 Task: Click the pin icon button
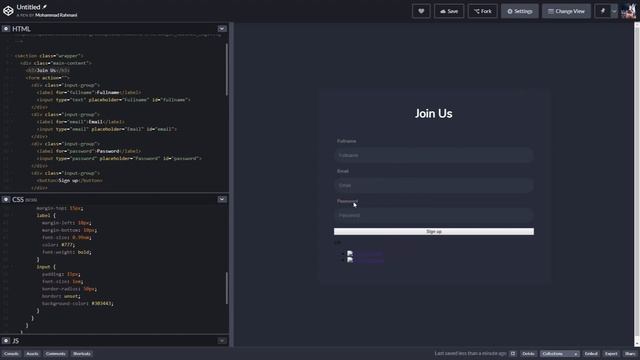(603, 11)
